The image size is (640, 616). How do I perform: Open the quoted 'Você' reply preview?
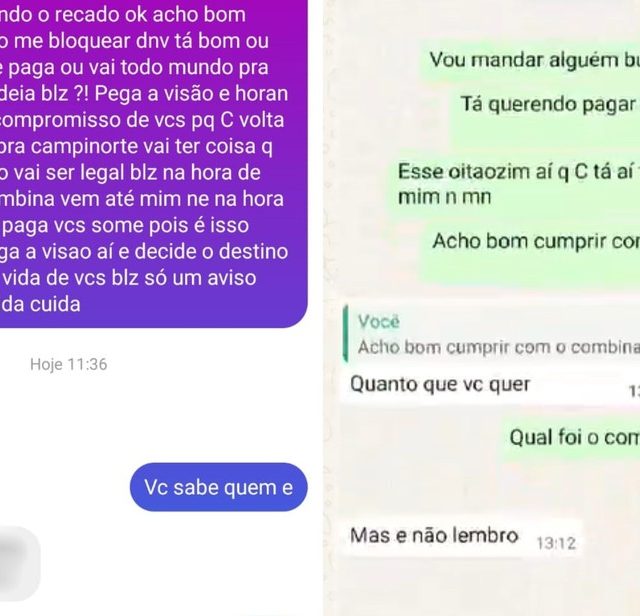[x=492, y=335]
